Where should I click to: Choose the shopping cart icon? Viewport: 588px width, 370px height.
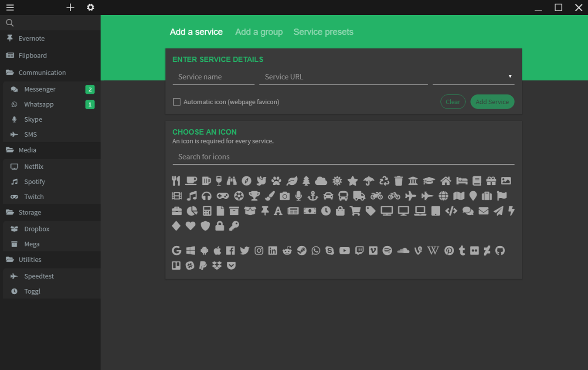pos(355,211)
